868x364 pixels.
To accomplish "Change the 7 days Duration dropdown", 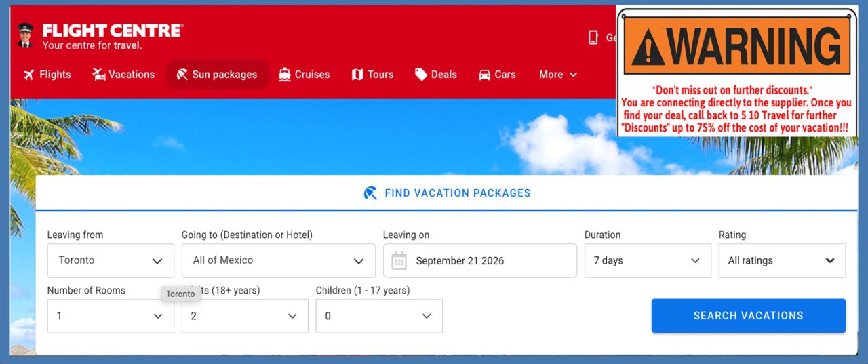I will pyautogui.click(x=648, y=260).
